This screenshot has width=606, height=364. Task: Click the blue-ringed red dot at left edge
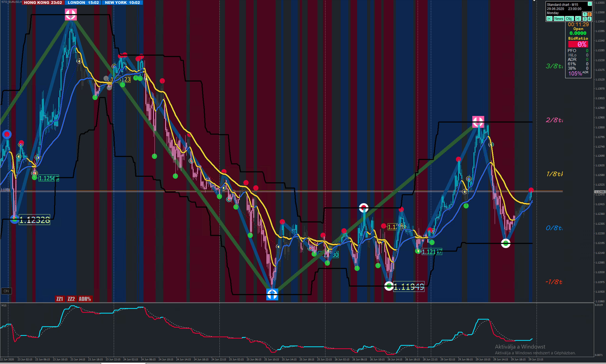[x=7, y=134]
